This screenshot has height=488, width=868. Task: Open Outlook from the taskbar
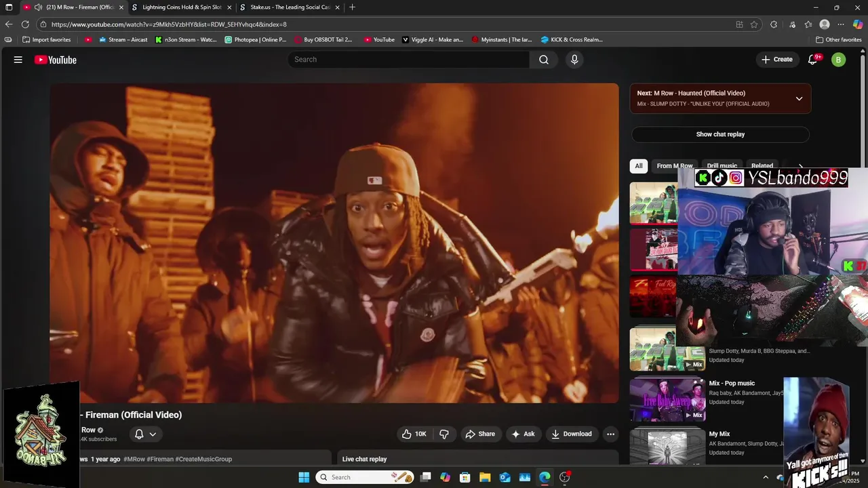click(x=505, y=477)
